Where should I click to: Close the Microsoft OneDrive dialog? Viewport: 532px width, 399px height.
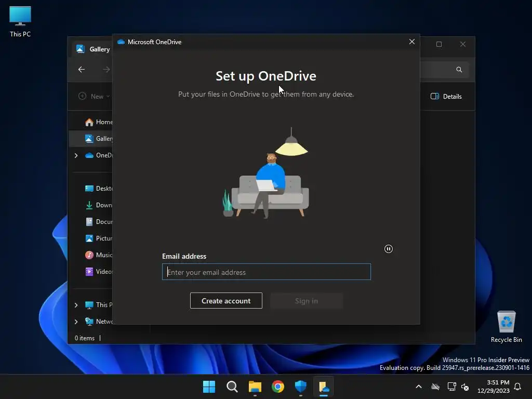click(x=412, y=42)
